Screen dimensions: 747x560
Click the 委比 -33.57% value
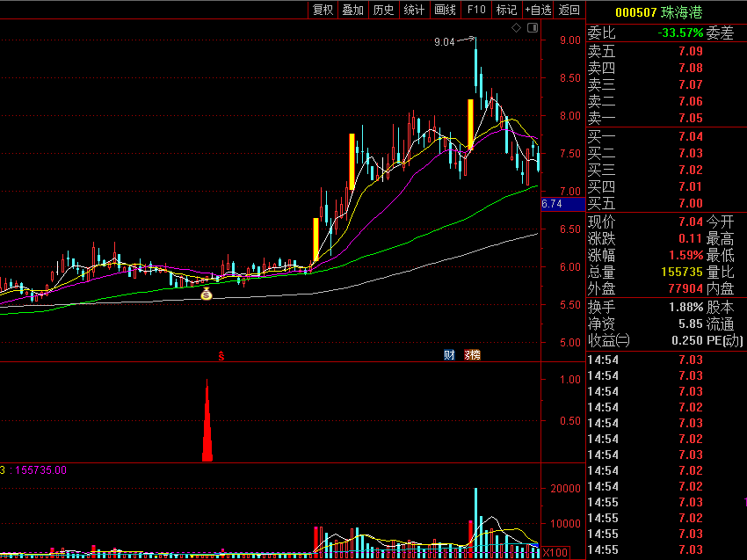680,33
